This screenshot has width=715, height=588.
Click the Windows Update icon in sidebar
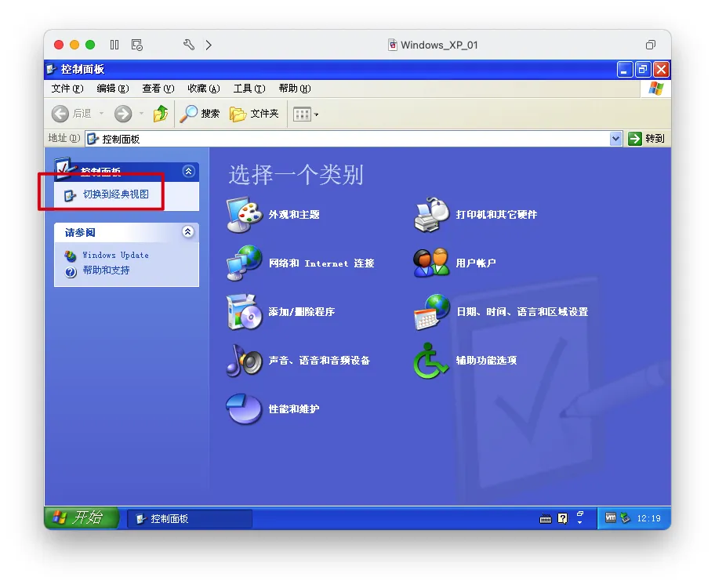tap(71, 256)
